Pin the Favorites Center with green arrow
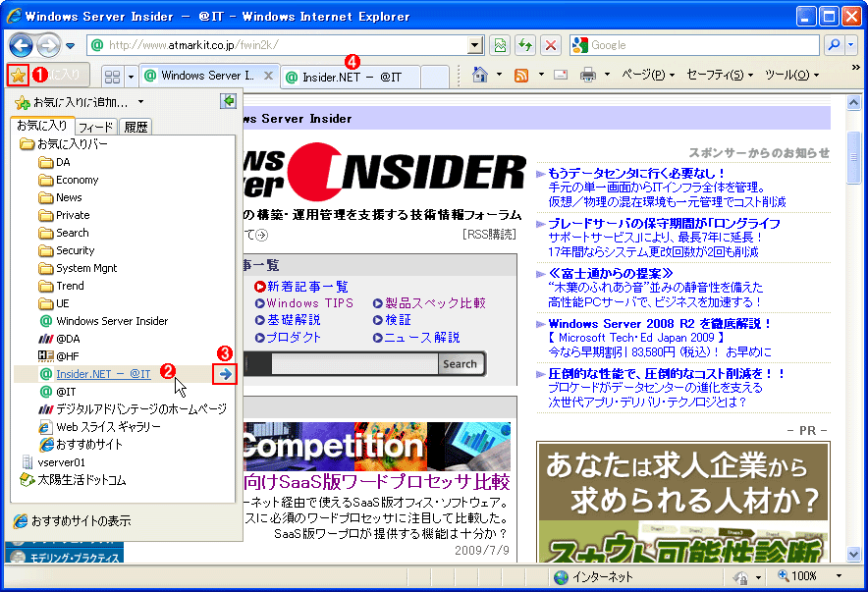Viewport: 868px width, 592px height. click(228, 101)
